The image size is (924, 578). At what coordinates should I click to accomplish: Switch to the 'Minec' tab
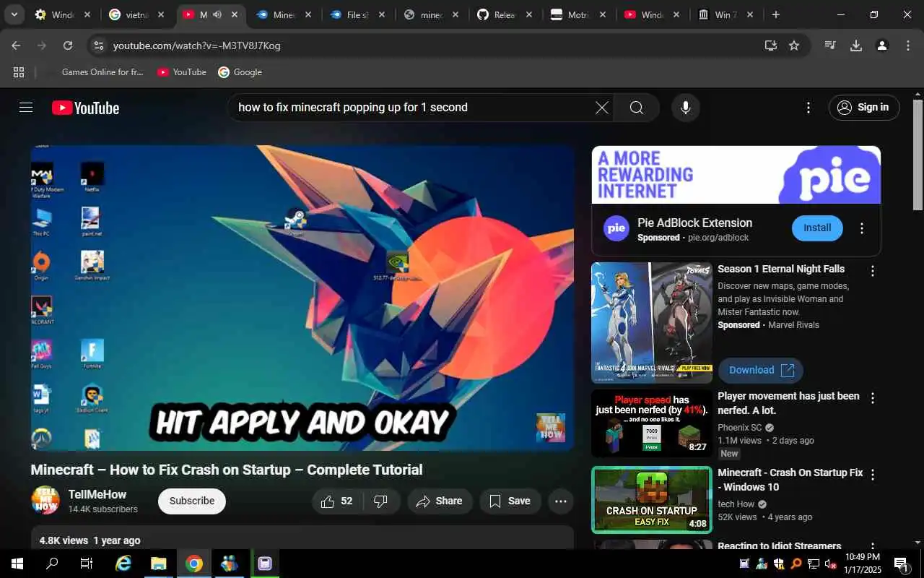coord(284,14)
